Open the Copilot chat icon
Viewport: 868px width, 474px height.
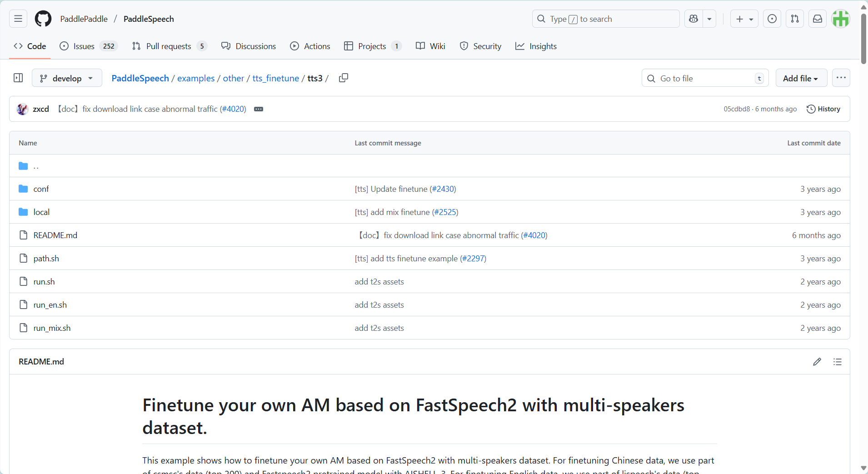693,19
